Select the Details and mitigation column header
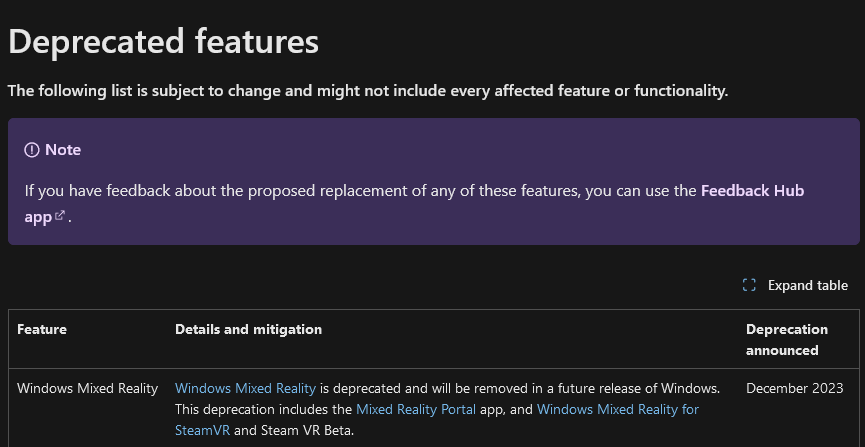This screenshot has width=865, height=447. tap(248, 329)
